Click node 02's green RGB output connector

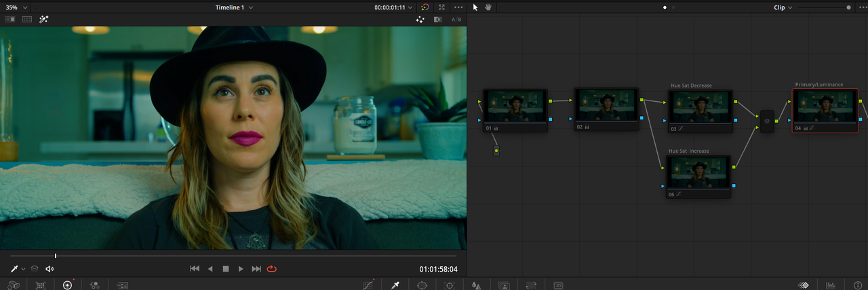tap(642, 100)
